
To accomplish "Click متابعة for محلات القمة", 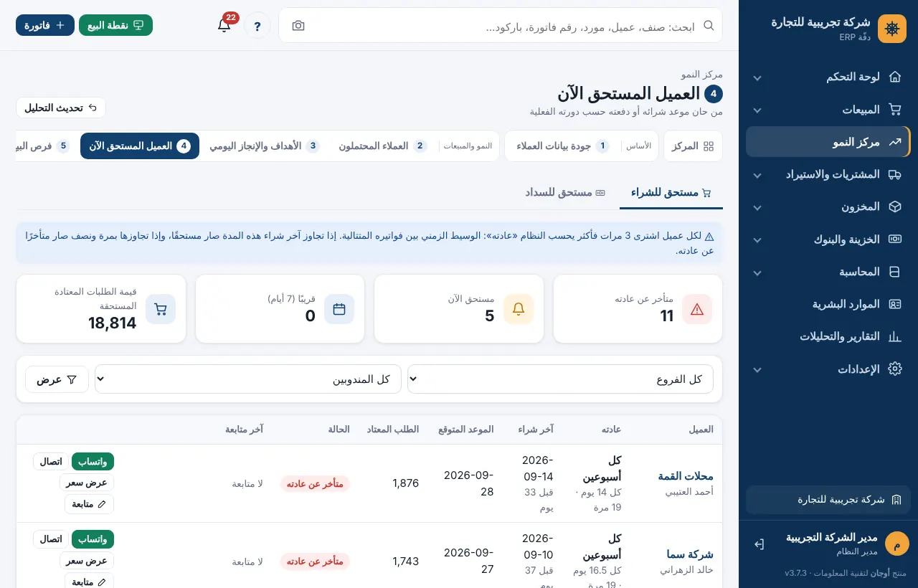I will click(90, 504).
